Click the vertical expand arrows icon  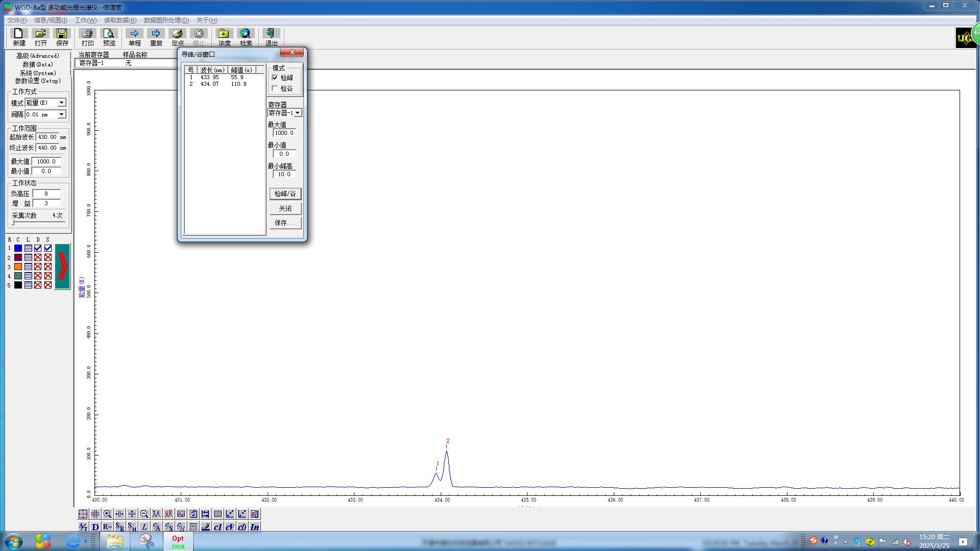click(x=132, y=514)
